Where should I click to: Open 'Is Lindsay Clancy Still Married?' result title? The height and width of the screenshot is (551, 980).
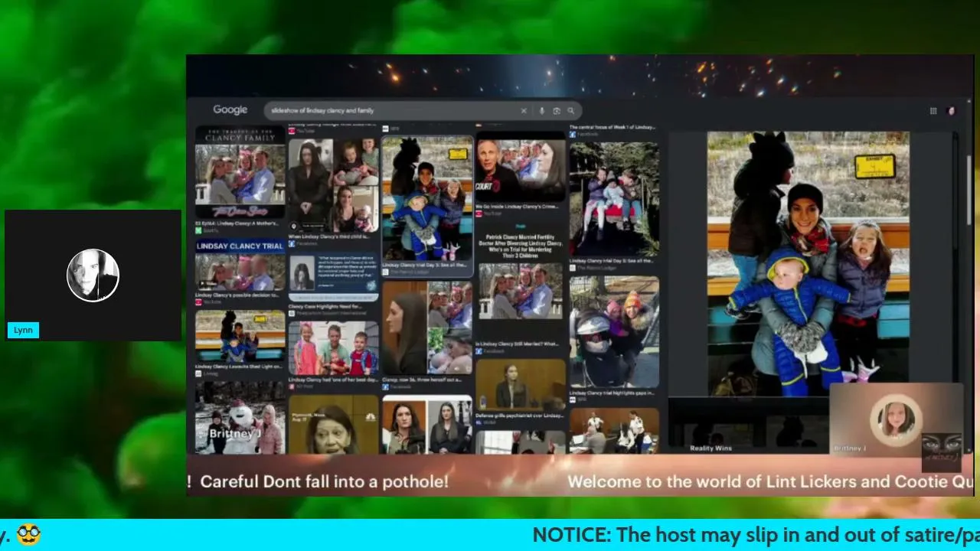518,344
